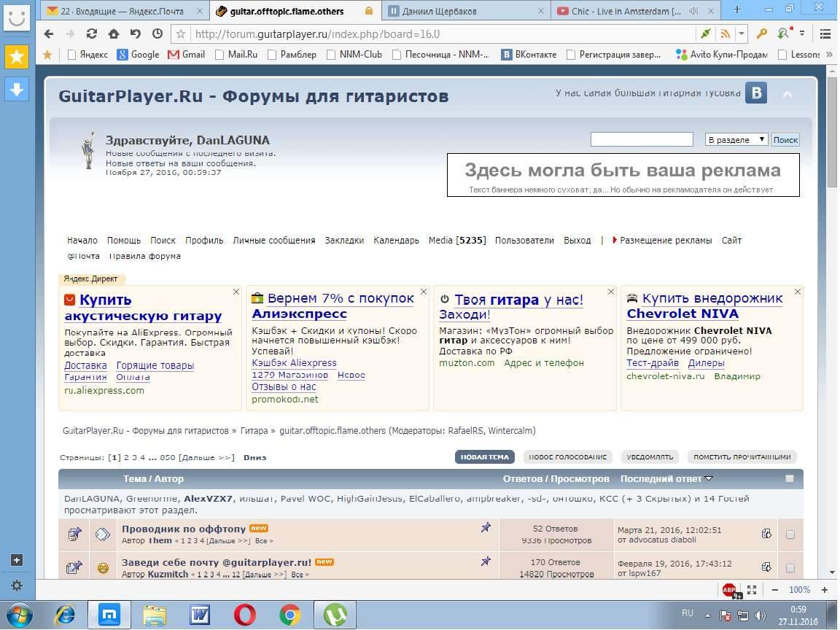Go to last post of 'Проводник по оффтопу'
The image size is (840, 630).
point(766,534)
